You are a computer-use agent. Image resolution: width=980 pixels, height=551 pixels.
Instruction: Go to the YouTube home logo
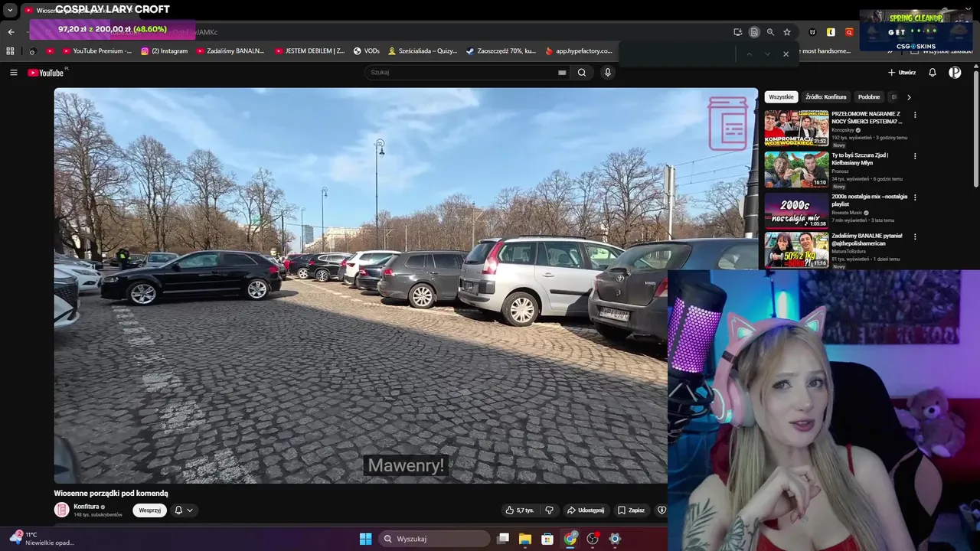(x=46, y=73)
